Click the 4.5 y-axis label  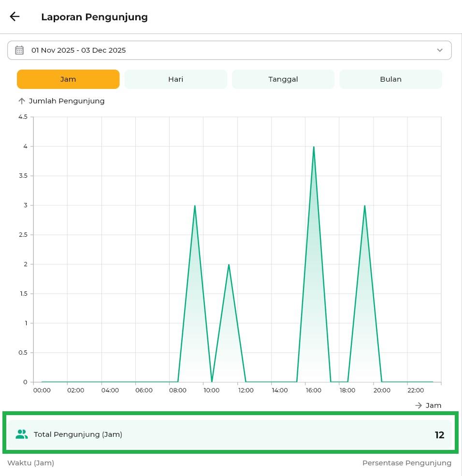point(22,117)
